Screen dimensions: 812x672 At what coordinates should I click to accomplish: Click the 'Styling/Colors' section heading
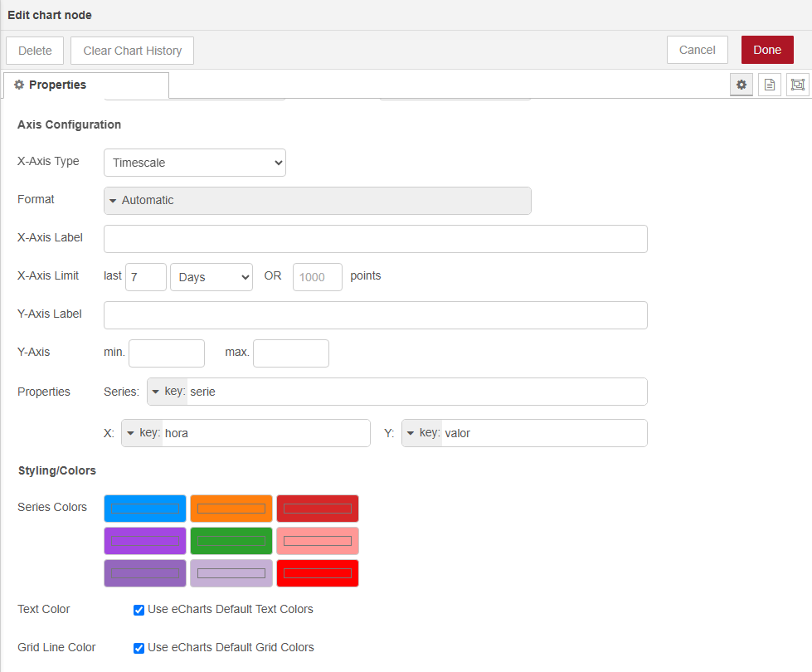[57, 471]
